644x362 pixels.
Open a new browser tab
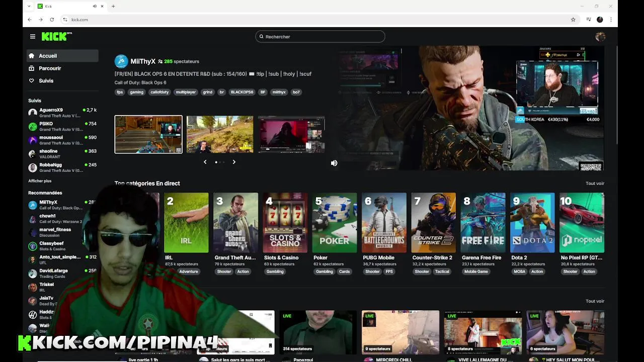coord(113,6)
